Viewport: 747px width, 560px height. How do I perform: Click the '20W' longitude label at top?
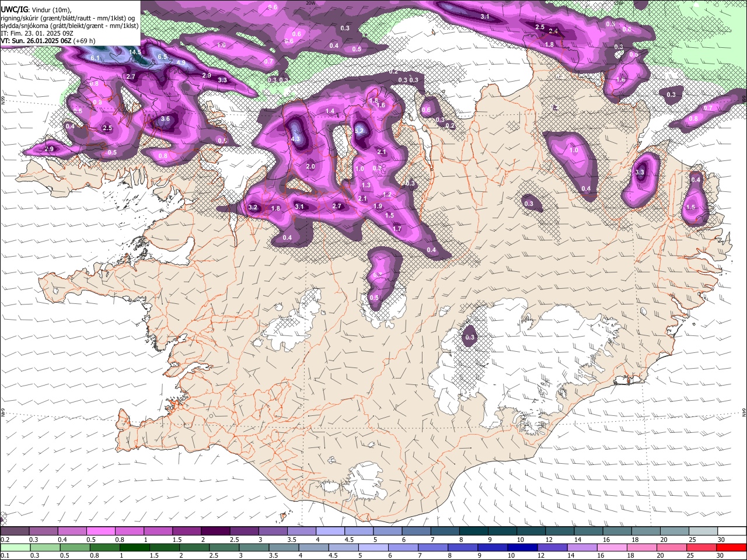[x=310, y=2]
